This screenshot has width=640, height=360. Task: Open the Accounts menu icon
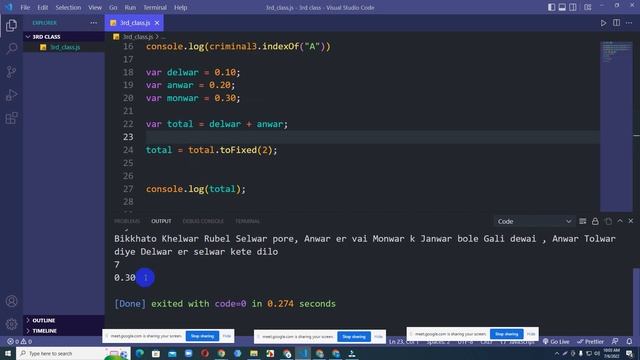pyautogui.click(x=11, y=301)
